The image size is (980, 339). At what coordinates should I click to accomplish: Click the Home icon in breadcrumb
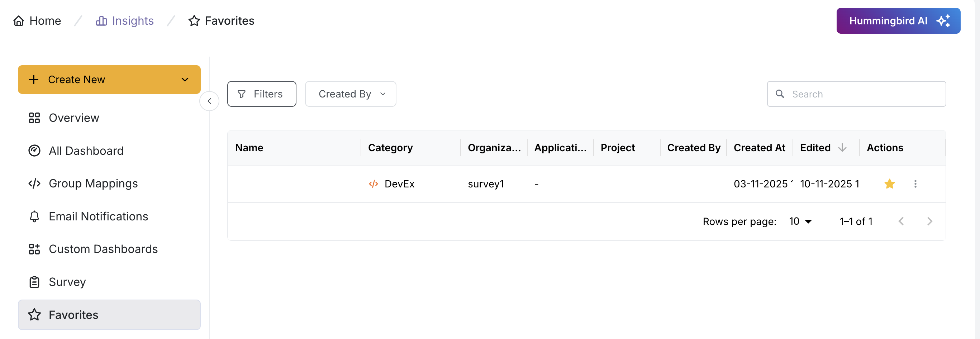click(19, 21)
